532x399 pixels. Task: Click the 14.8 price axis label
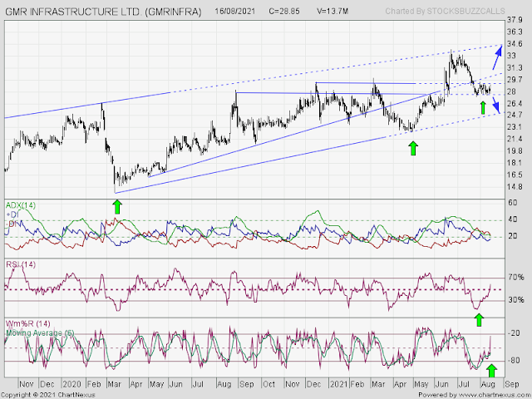515,187
